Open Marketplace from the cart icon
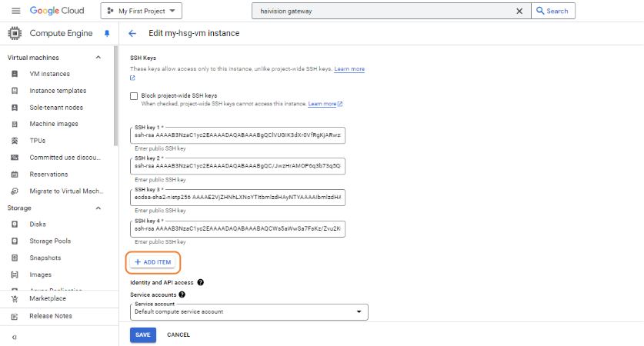 tap(15, 298)
